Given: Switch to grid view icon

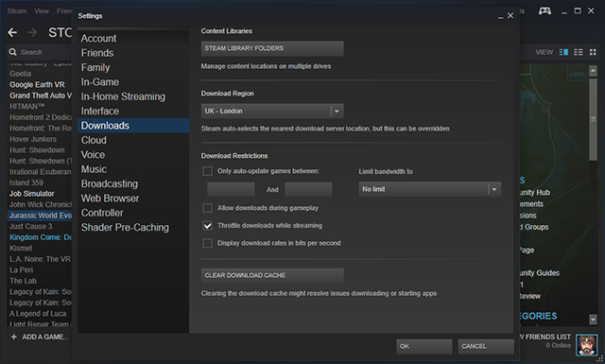Looking at the screenshot, I should coord(593,52).
